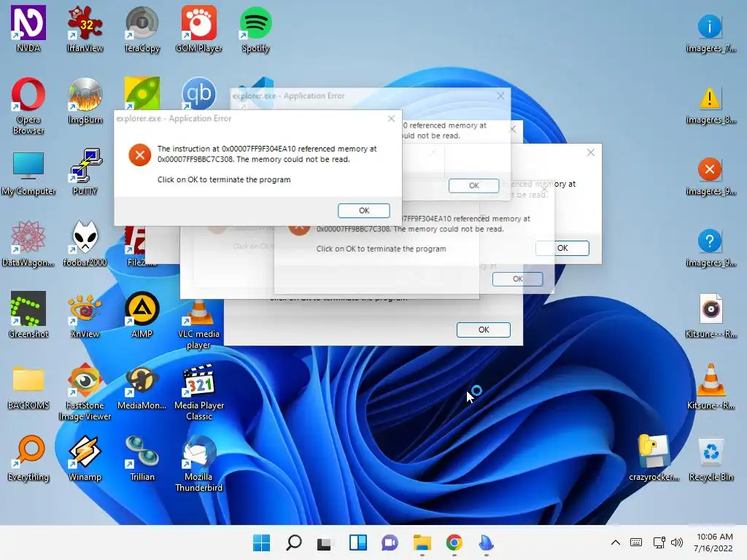The width and height of the screenshot is (747, 560).
Task: Open Google Chrome from taskbar
Action: click(x=454, y=542)
